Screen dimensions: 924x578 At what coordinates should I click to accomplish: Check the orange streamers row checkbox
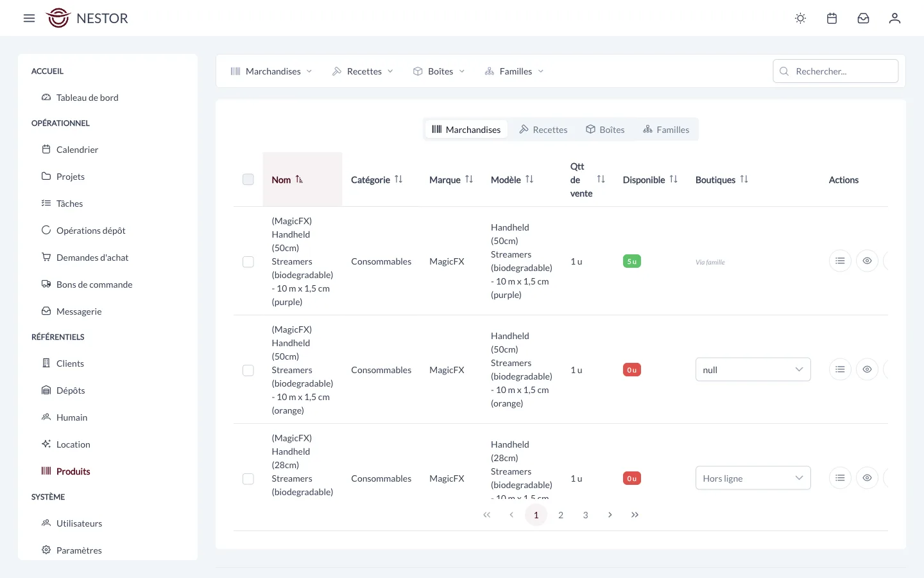click(248, 371)
